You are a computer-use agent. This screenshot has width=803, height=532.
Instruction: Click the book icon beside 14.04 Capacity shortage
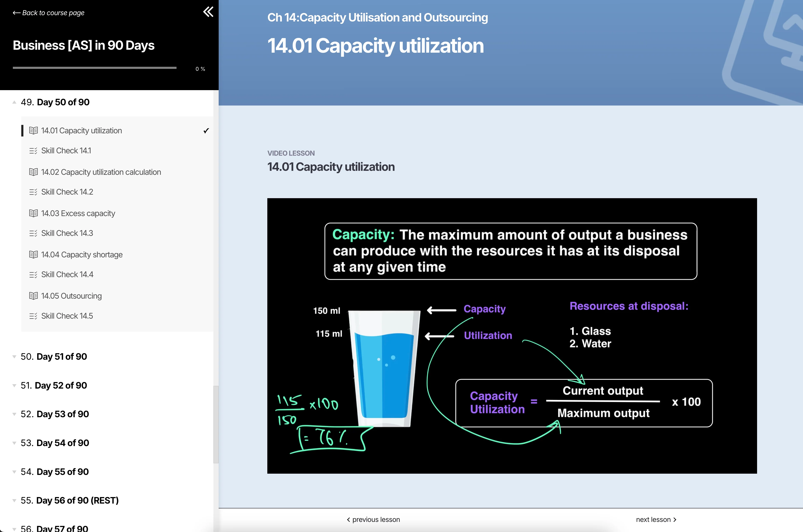coord(33,255)
